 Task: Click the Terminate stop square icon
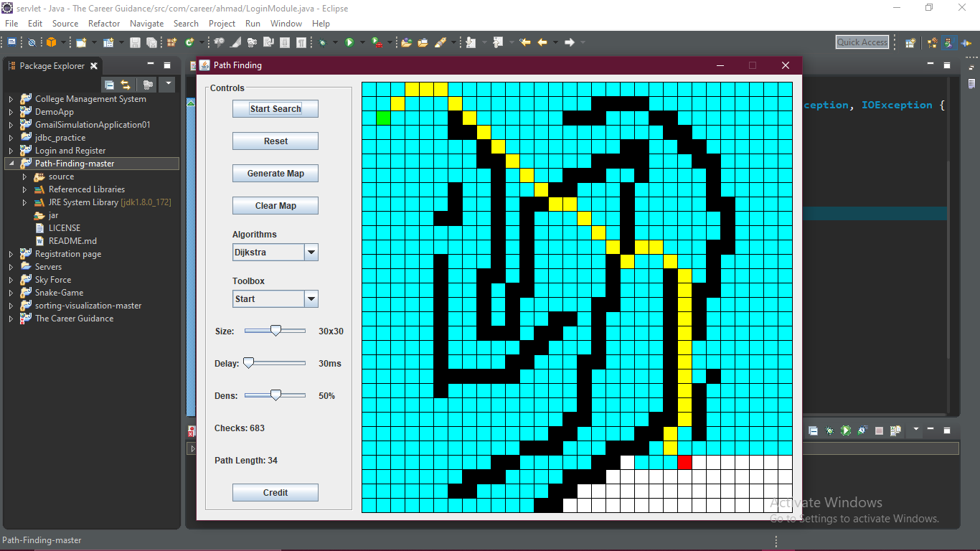point(879,430)
